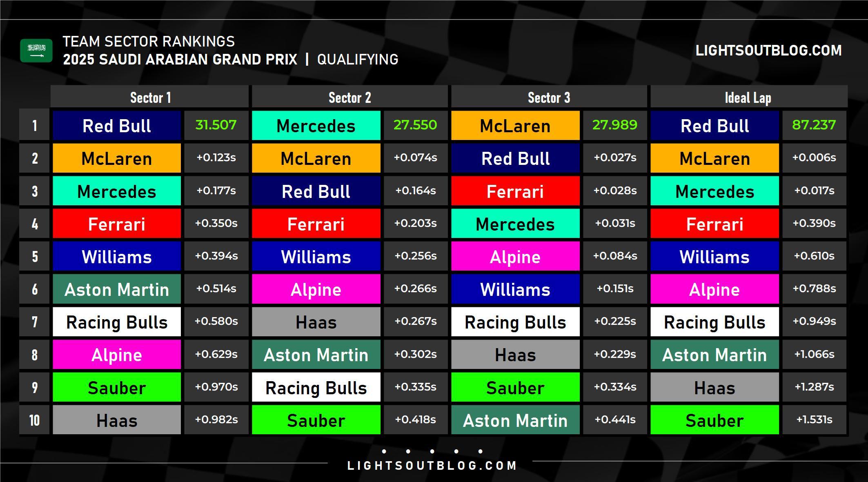Viewport: 868px width, 482px height.
Task: Click the green Sauber cell in Ideal Lap
Action: 714,420
